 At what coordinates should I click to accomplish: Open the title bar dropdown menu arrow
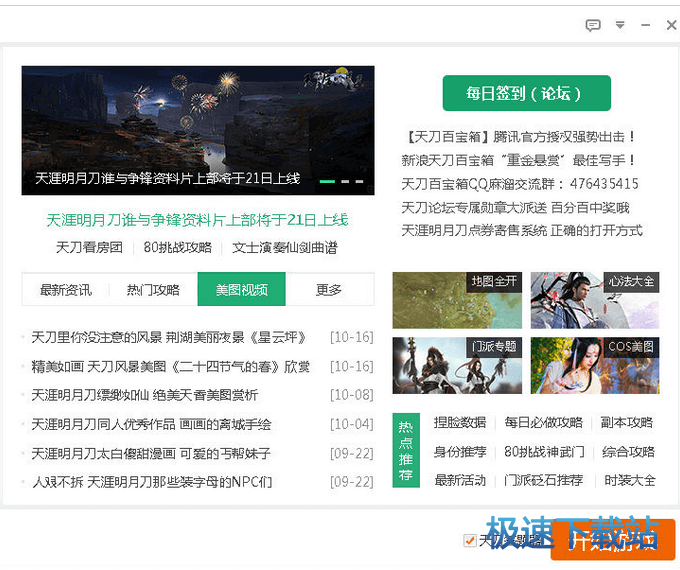[620, 25]
